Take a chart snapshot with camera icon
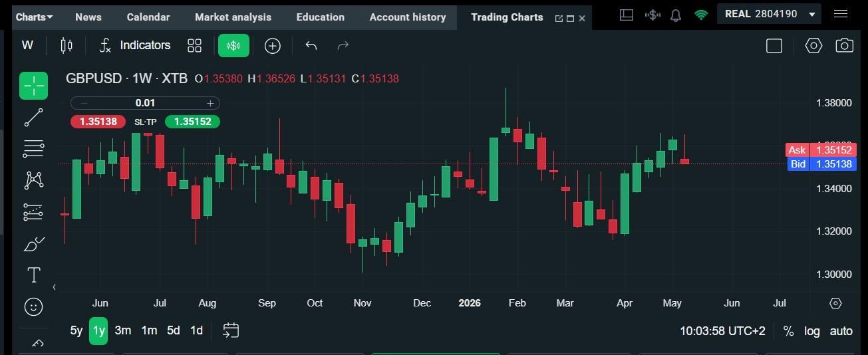Screen dimensions: 868x355 tap(845, 45)
